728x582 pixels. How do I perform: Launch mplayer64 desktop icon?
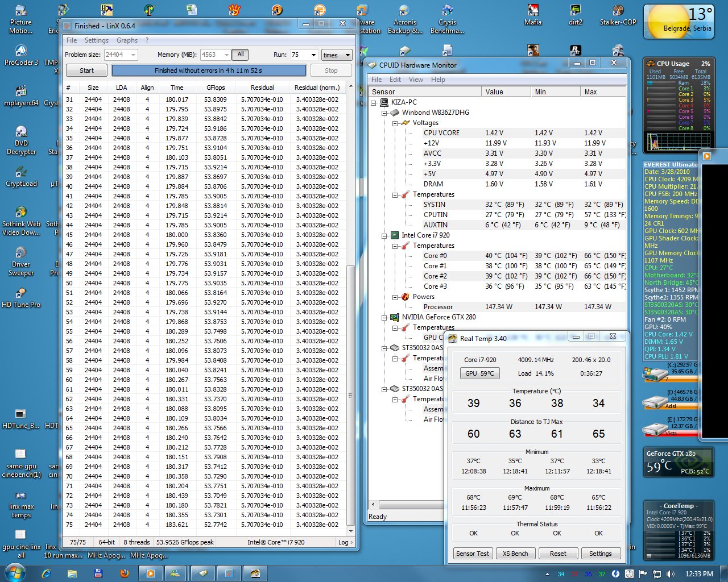tap(21, 95)
